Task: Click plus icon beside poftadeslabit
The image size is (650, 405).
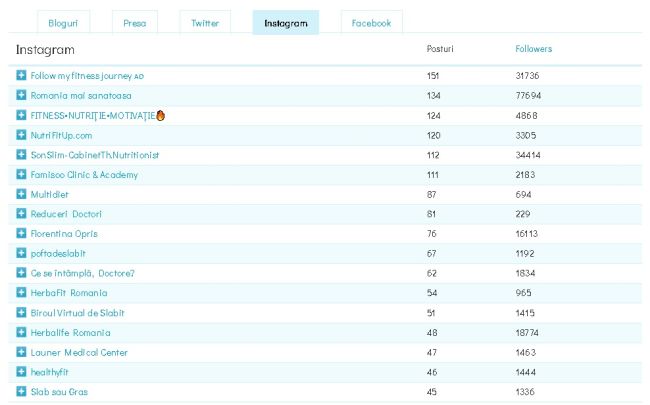Action: 22,254
